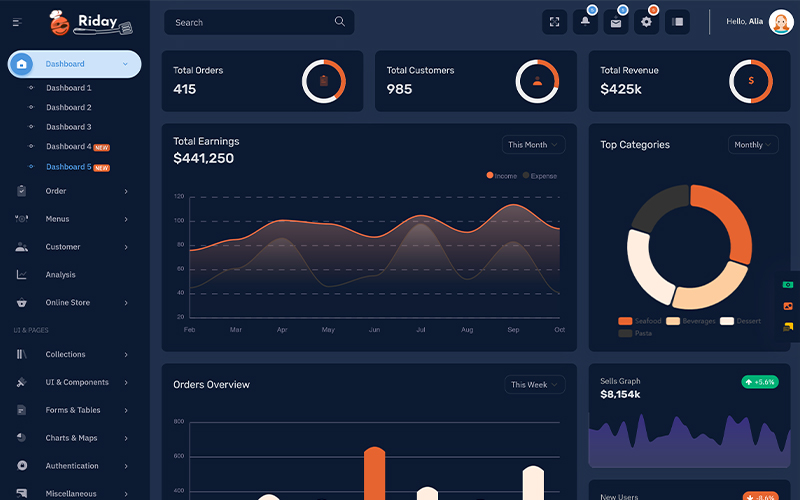The image size is (800, 500).
Task: Expand the Order submenu arrow
Action: point(126,191)
